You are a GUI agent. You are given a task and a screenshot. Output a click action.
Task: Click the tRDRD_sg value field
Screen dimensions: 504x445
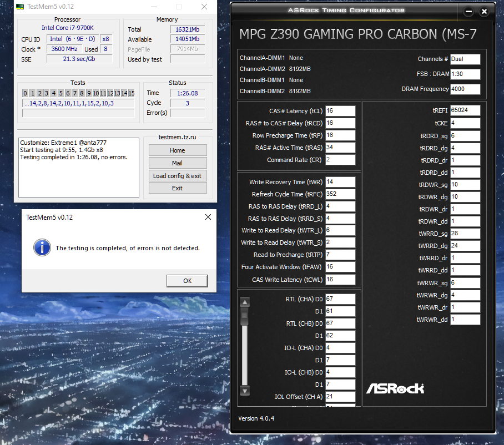tap(465, 135)
